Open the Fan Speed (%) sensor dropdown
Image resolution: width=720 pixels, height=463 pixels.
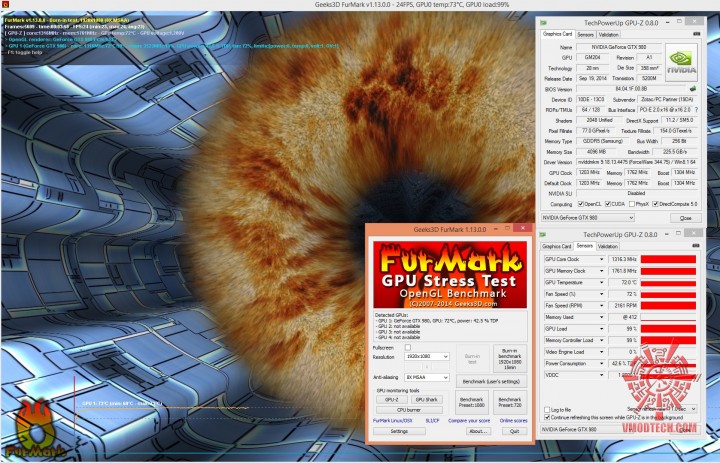[x=602, y=294]
